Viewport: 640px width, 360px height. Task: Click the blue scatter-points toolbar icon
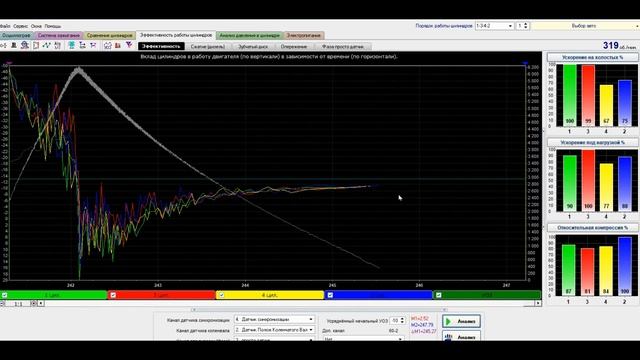(93, 45)
